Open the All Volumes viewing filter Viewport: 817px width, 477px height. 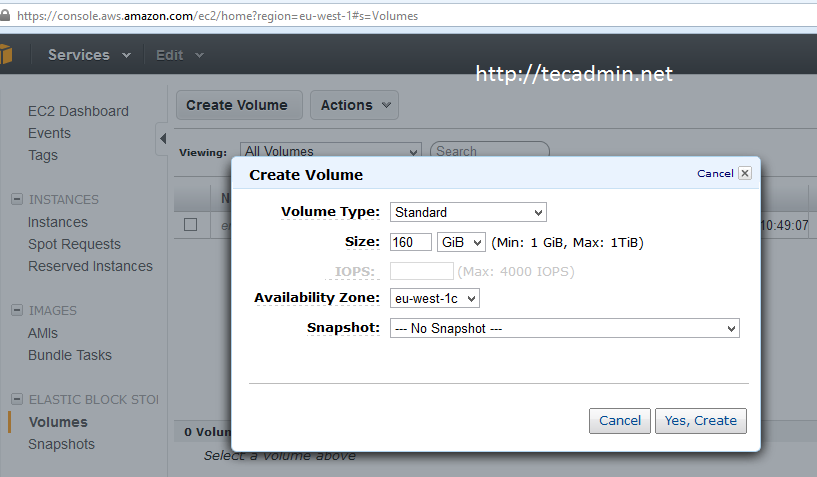[x=330, y=151]
